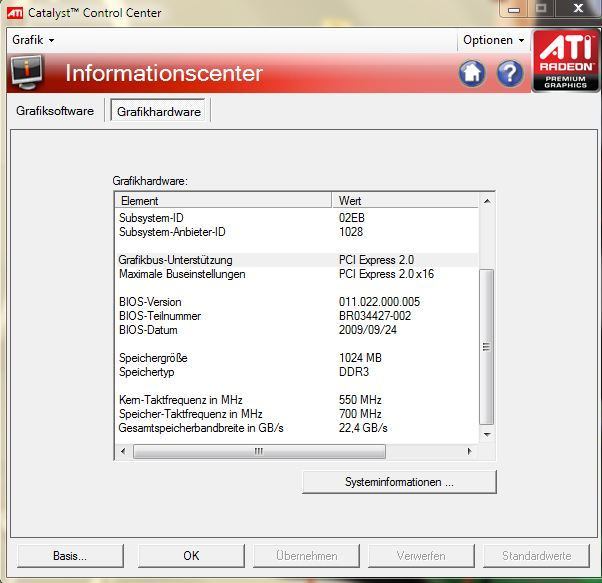Click the value 550 MHz
The image size is (602, 583).
point(360,400)
